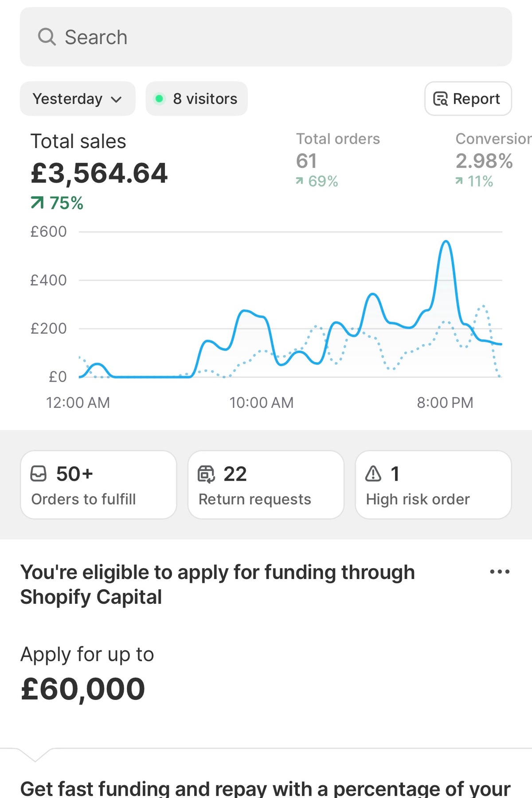This screenshot has height=798, width=532.
Task: Expand the chevron next to Yesterday
Action: [116, 99]
